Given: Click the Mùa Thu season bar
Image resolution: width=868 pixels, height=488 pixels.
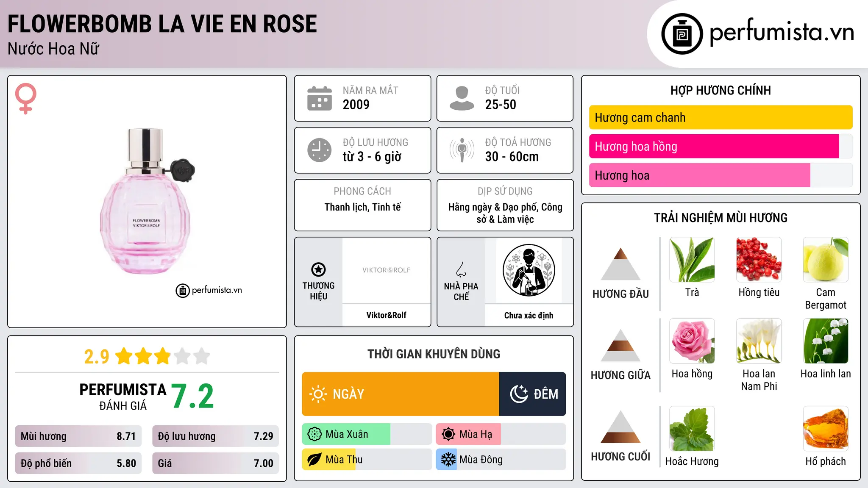Looking at the screenshot, I should click(367, 460).
